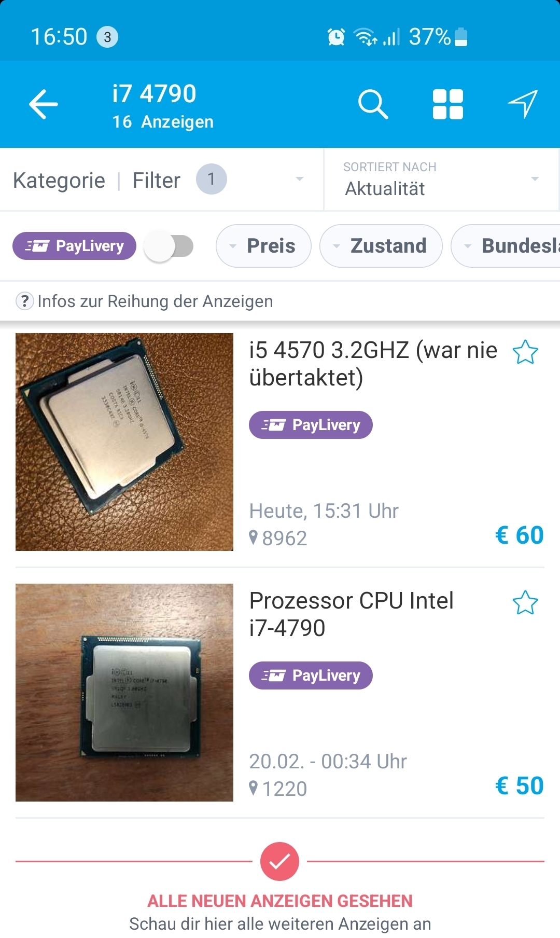This screenshot has width=560, height=938.
Task: Open Kategorie and Filter menu
Action: (x=161, y=180)
